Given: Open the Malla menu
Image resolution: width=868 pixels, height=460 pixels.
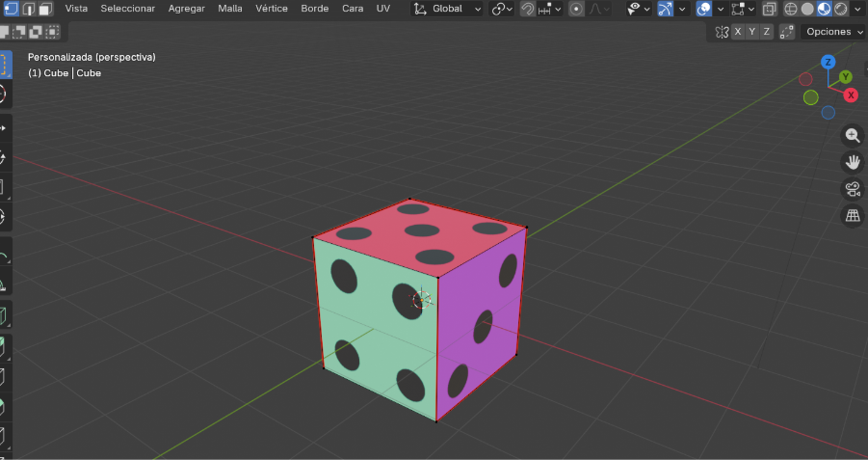Looking at the screenshot, I should point(230,9).
